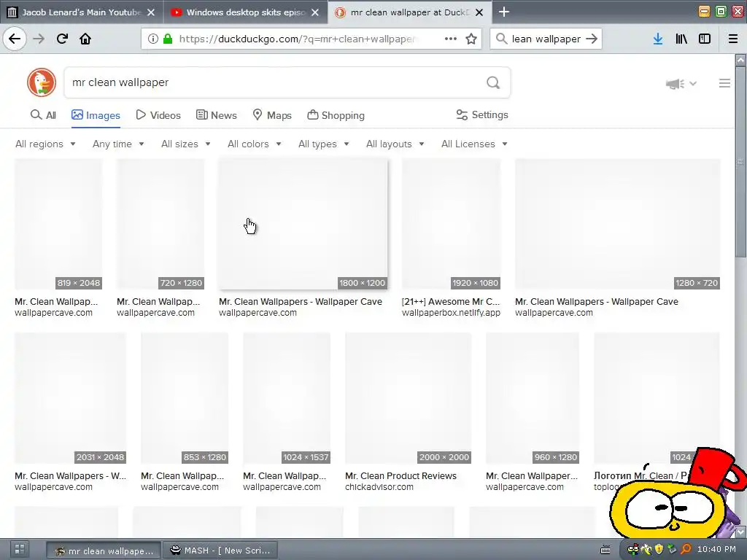The width and height of the screenshot is (747, 560).
Task: Visit the wallpaperbox.netlify.app source link
Action: (451, 313)
